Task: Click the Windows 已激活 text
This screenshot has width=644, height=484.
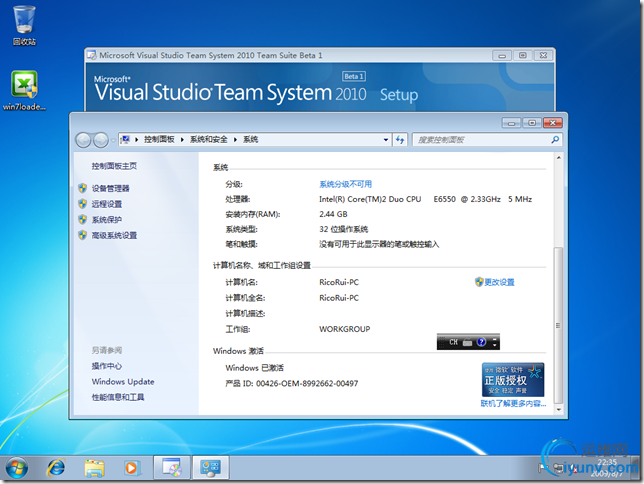Action: (x=254, y=368)
